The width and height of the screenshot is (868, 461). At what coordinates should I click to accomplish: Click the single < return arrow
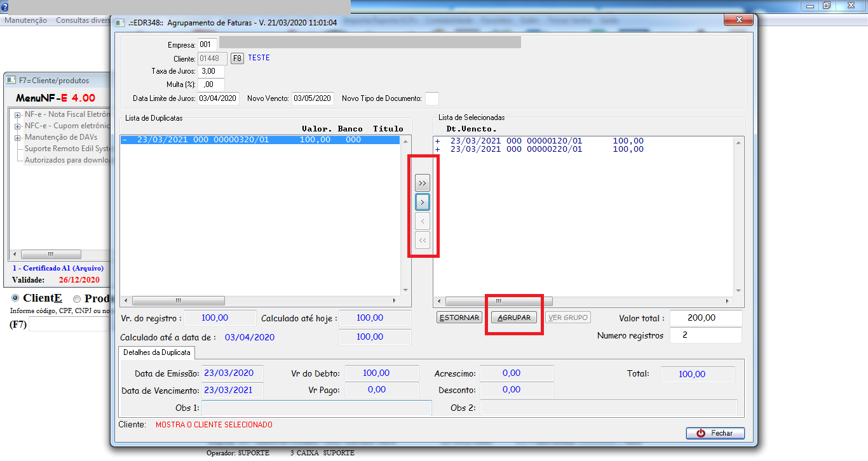pyautogui.click(x=423, y=221)
